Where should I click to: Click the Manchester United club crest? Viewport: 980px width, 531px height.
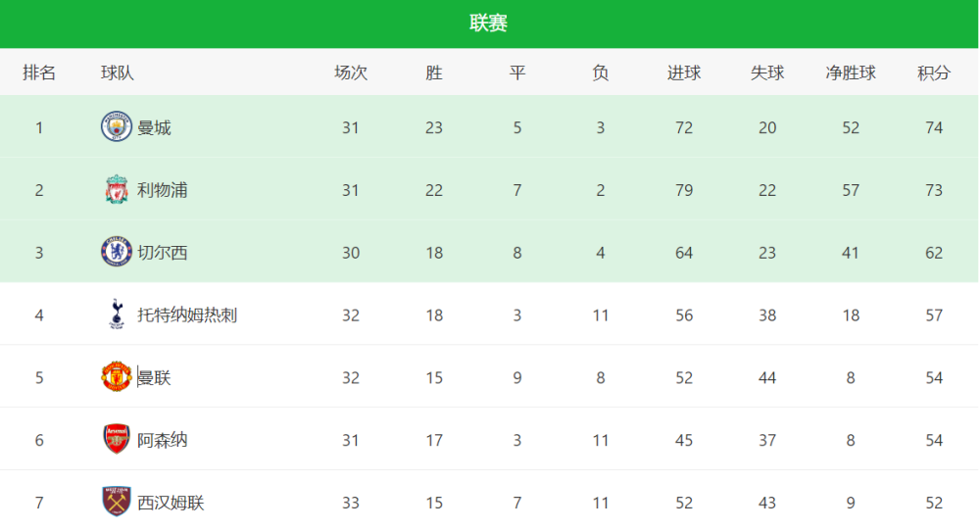pyautogui.click(x=117, y=377)
